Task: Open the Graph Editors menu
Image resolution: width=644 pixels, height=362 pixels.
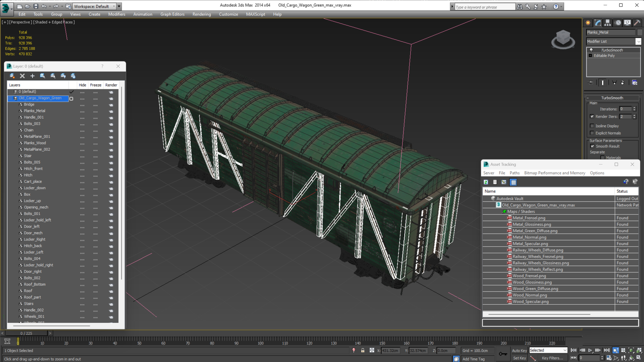Action: 172,14
